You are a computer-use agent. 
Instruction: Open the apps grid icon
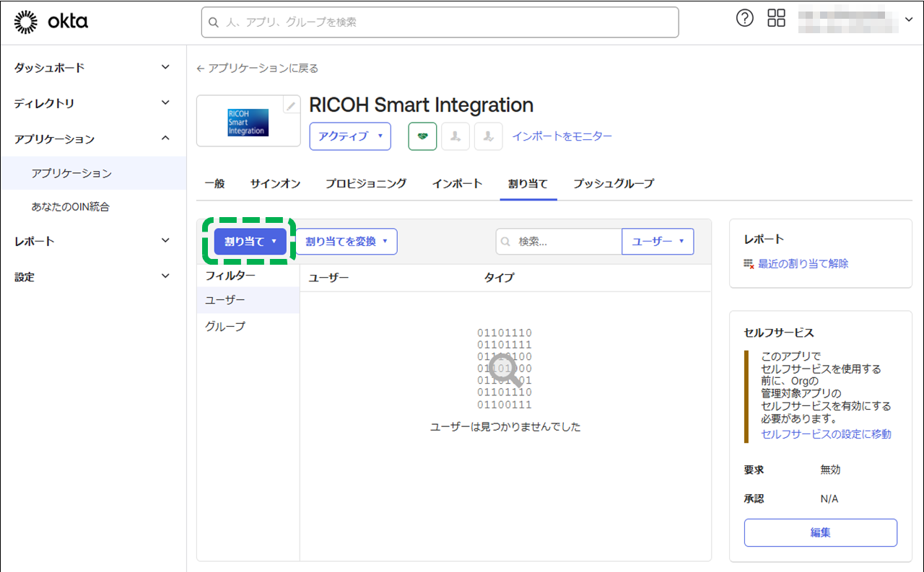point(777,19)
